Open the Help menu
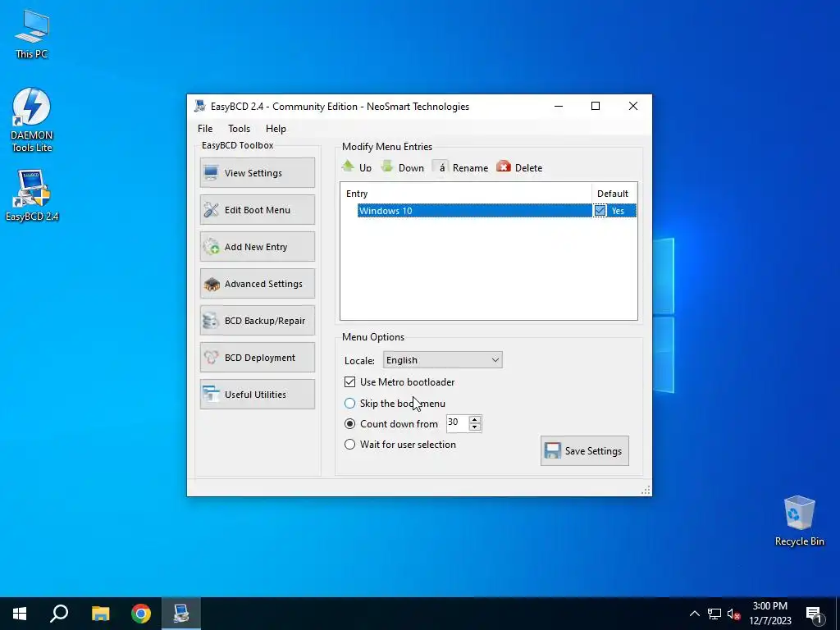Image resolution: width=840 pixels, height=630 pixels. [276, 129]
